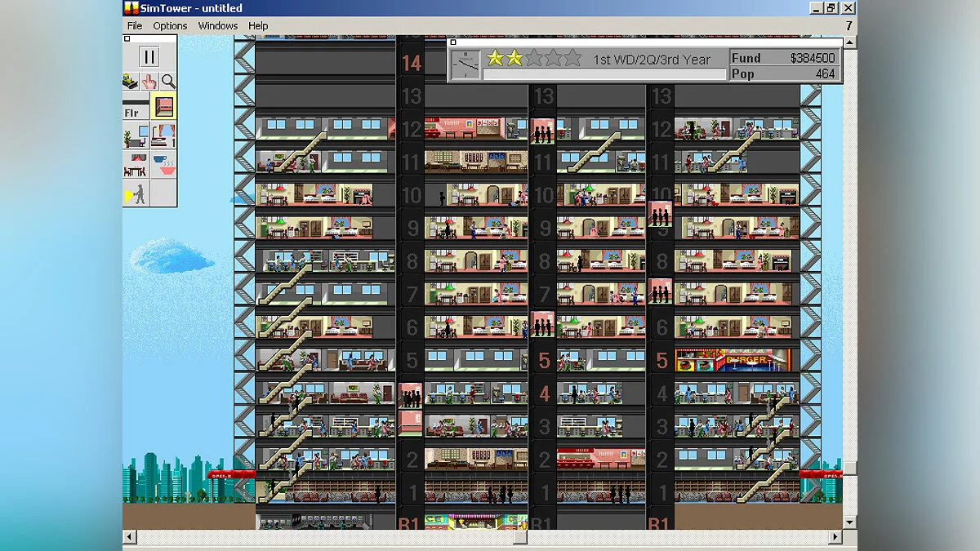This screenshot has height=551, width=980.
Task: Click the date text 1st WD/2Q/3rd Year
Action: tap(652, 60)
